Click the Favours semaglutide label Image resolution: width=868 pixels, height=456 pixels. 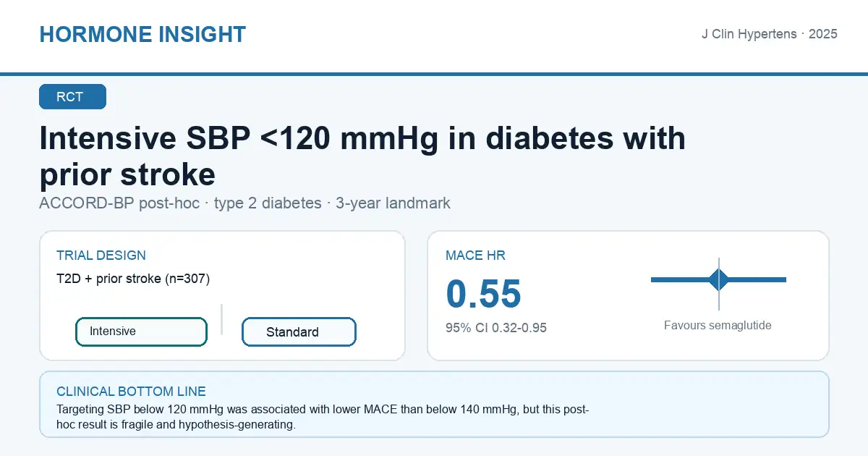(x=718, y=326)
